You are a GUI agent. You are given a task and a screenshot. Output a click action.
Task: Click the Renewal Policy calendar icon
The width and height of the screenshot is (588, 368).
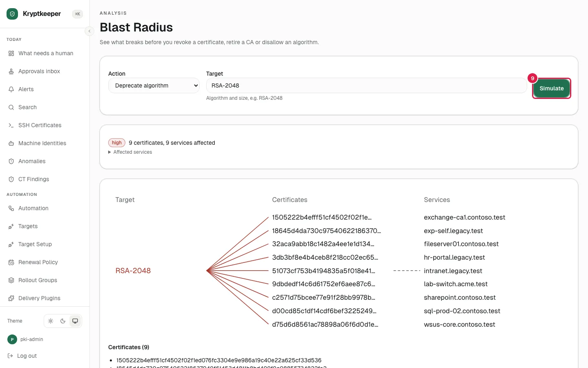tap(11, 263)
